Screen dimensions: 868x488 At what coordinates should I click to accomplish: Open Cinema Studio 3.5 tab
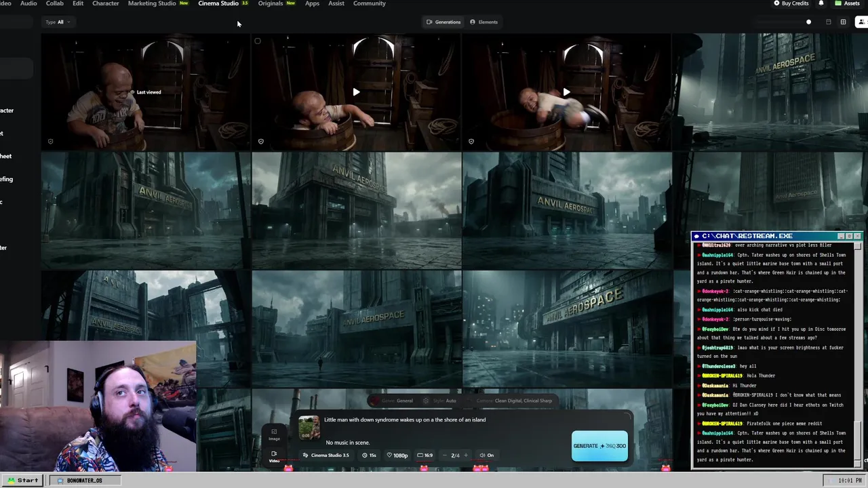(223, 3)
